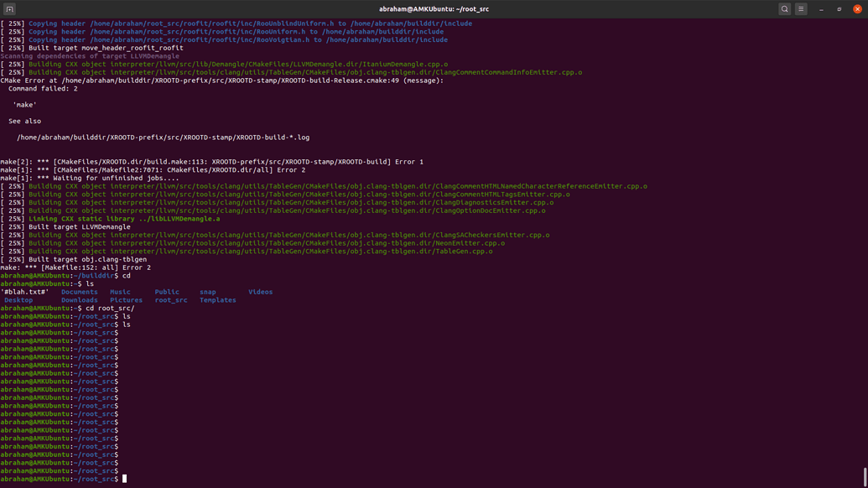Screen dimensions: 868x488
Task: Minimize the terminal window
Action: click(820, 8)
